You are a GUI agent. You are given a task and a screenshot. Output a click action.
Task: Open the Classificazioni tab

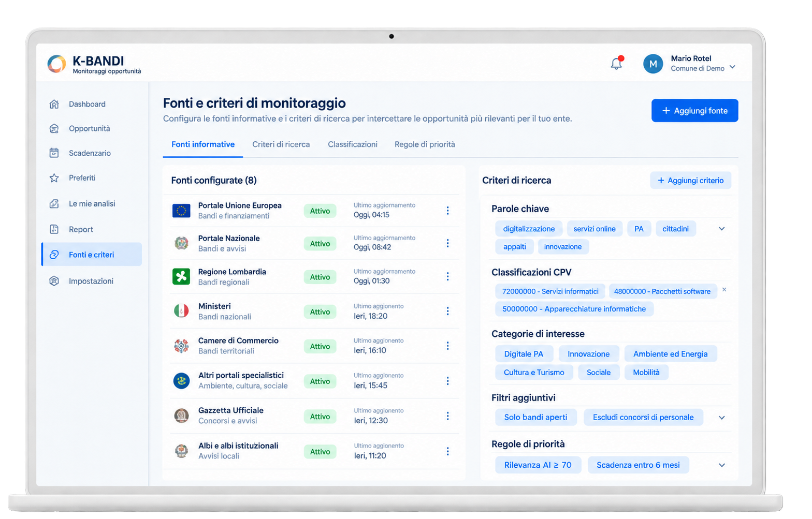(x=353, y=144)
